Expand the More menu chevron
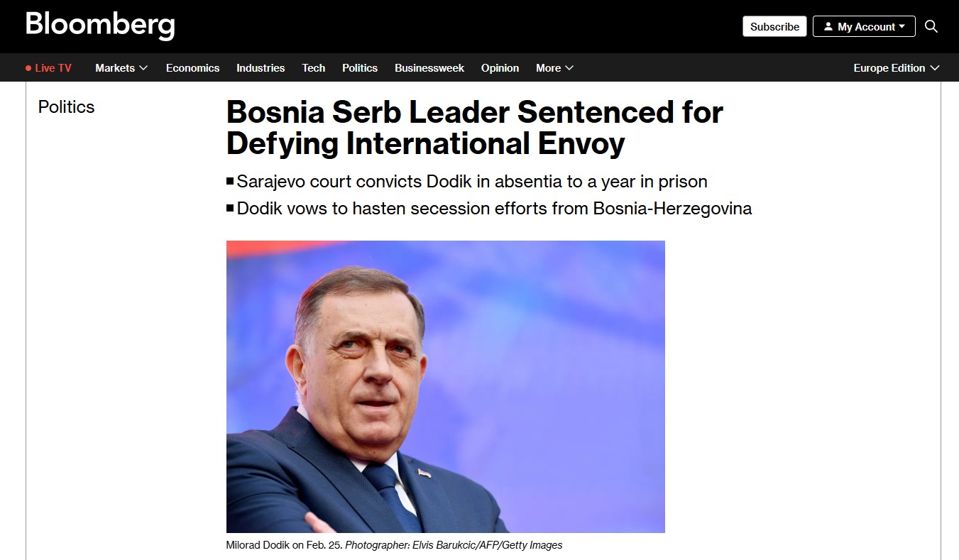The image size is (959, 560). [569, 68]
